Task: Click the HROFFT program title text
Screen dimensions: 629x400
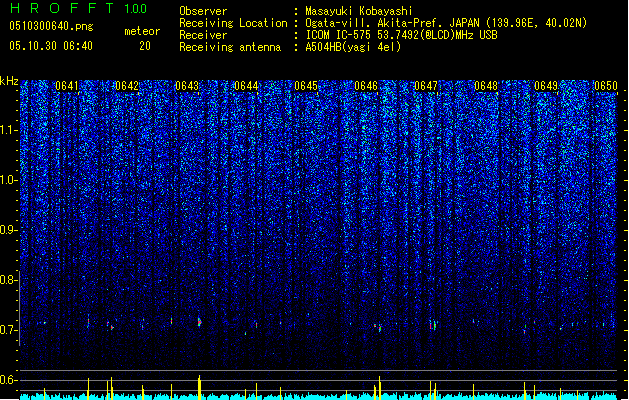Action: (x=62, y=8)
